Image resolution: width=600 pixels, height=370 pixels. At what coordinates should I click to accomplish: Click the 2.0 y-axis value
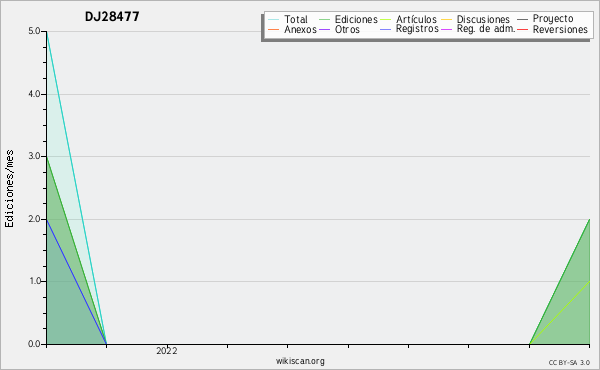click(x=34, y=219)
